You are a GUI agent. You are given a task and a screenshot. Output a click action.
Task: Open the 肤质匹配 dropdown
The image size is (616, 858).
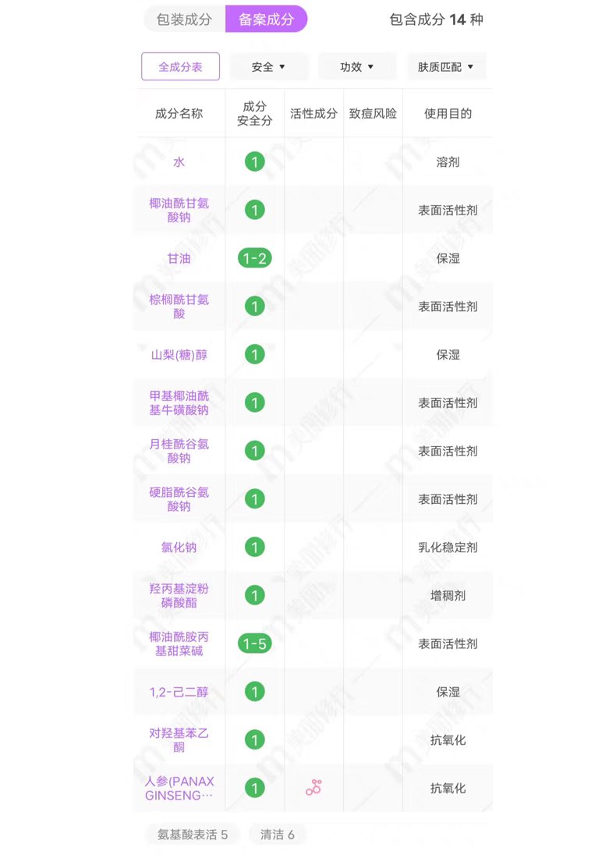(446, 67)
